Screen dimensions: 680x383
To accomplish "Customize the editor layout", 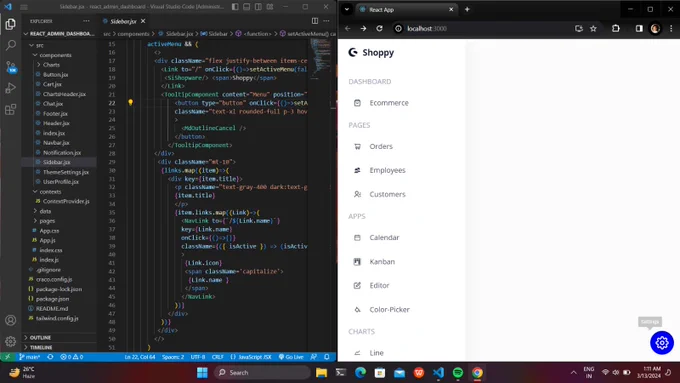I will click(x=270, y=7).
